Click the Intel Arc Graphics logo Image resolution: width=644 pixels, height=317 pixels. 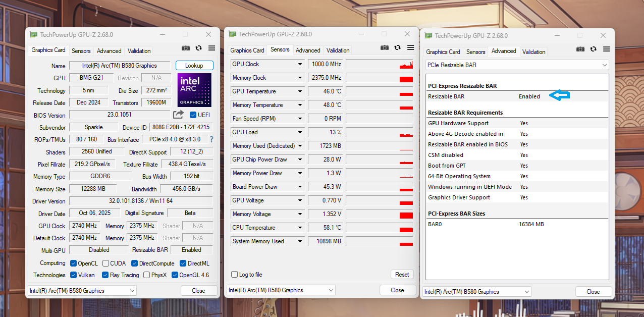[194, 90]
